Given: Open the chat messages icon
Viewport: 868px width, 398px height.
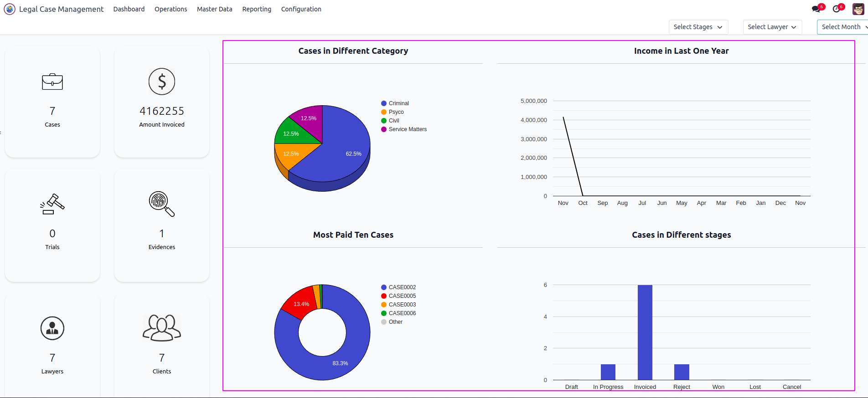Looking at the screenshot, I should point(816,9).
